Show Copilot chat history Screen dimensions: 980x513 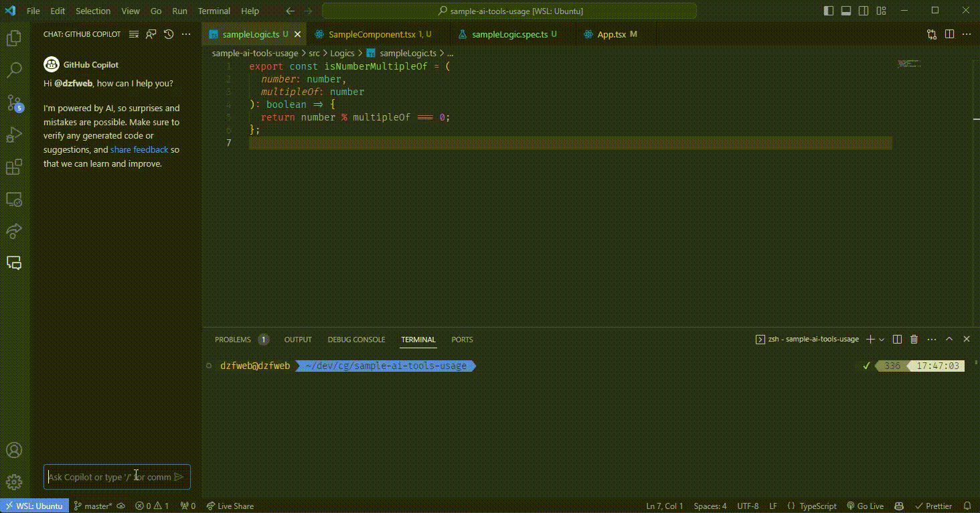coord(169,34)
